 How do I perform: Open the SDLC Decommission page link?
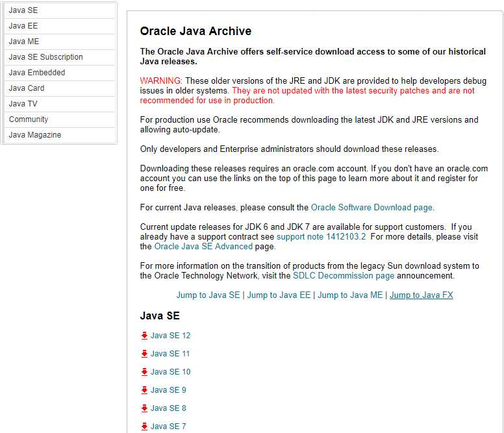[x=344, y=276]
